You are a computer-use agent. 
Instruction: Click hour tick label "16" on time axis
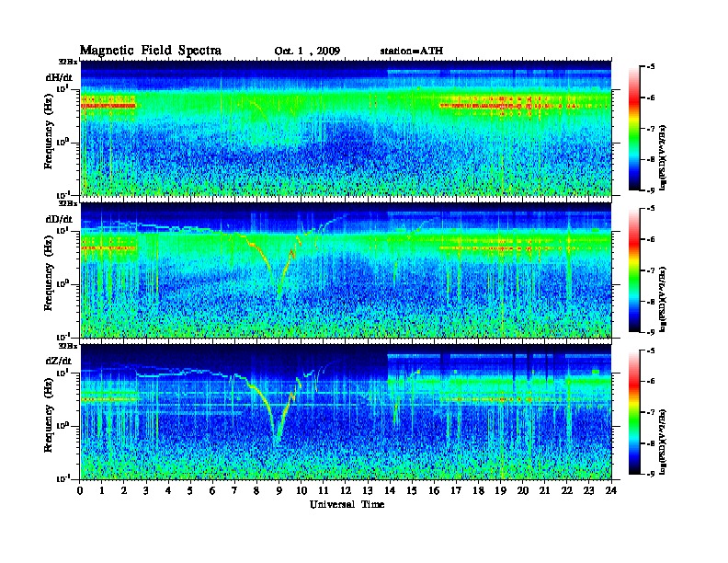434,491
